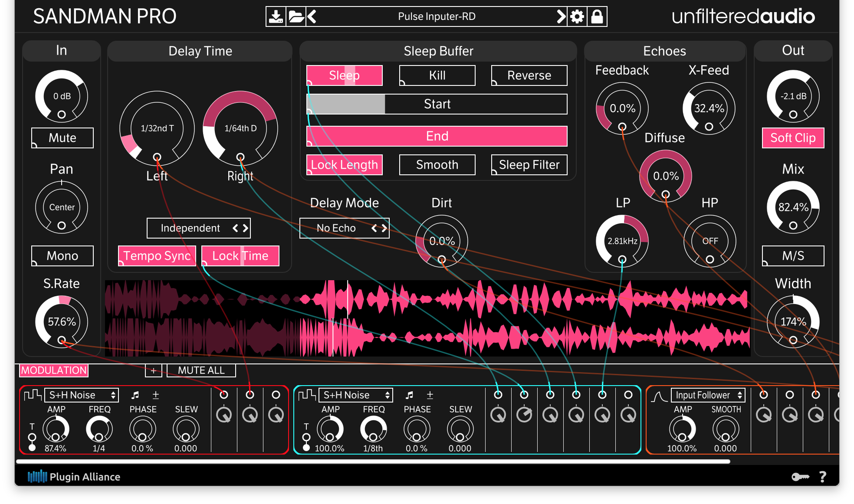Enable M/S mode

tap(793, 256)
